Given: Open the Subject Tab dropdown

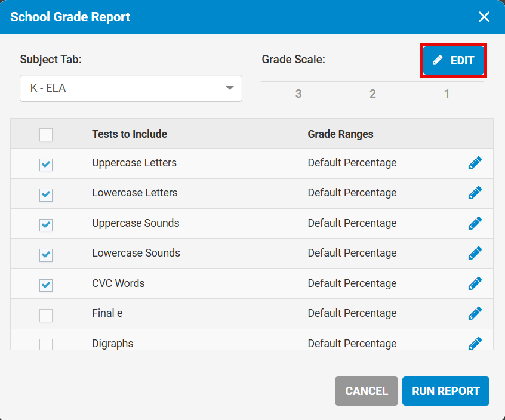Looking at the screenshot, I should pyautogui.click(x=131, y=88).
